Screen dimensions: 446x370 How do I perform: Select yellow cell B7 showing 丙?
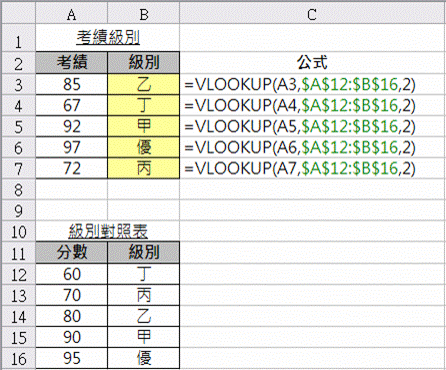click(144, 168)
